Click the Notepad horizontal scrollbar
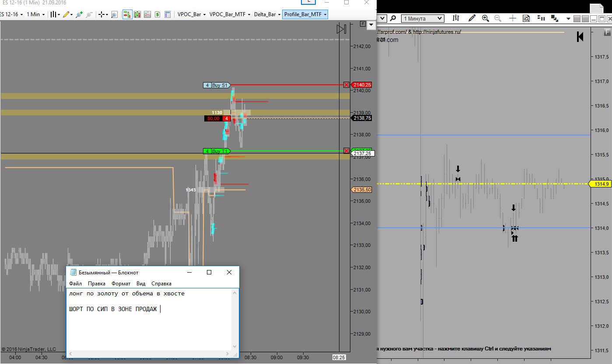The width and height of the screenshot is (612, 364). click(x=148, y=354)
